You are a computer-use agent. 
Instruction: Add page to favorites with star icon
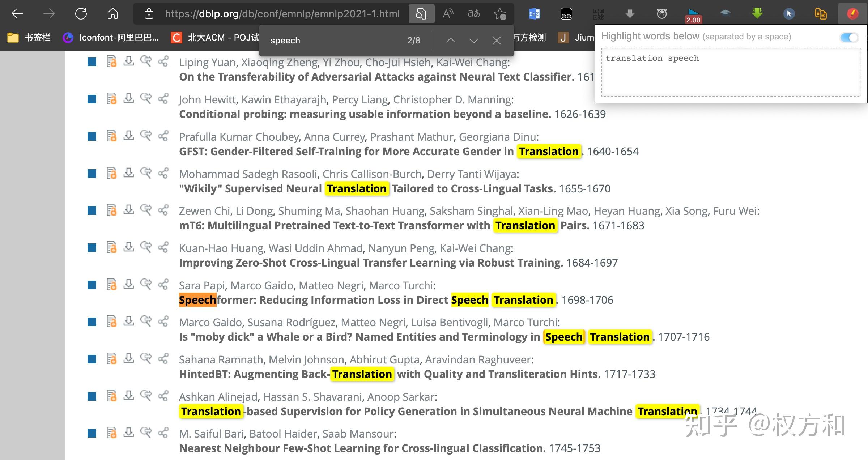pyautogui.click(x=500, y=14)
